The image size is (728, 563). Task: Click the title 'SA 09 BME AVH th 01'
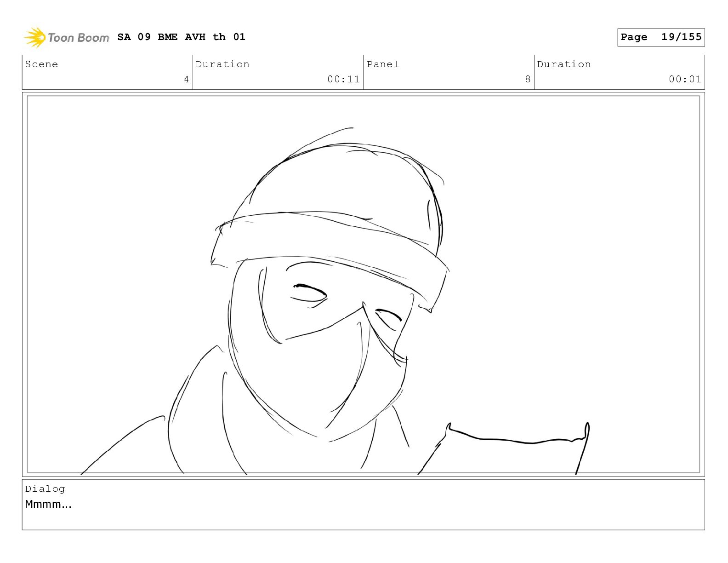pyautogui.click(x=182, y=37)
